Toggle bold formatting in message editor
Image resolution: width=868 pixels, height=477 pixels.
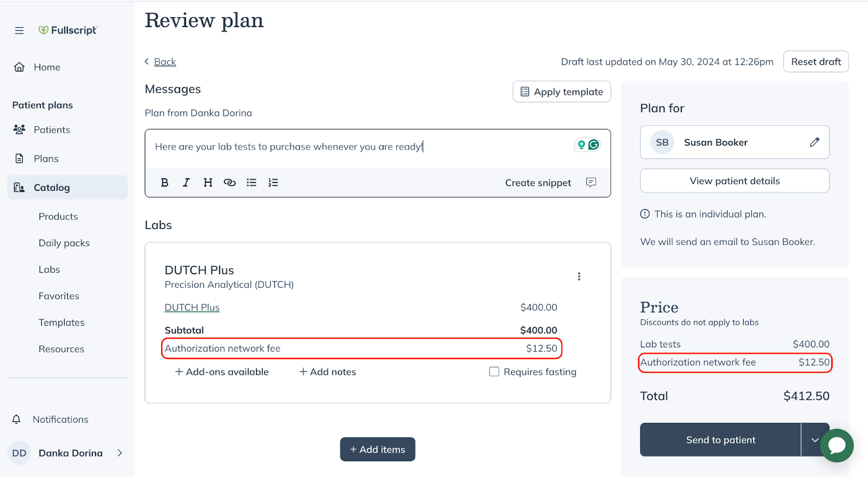(x=164, y=183)
